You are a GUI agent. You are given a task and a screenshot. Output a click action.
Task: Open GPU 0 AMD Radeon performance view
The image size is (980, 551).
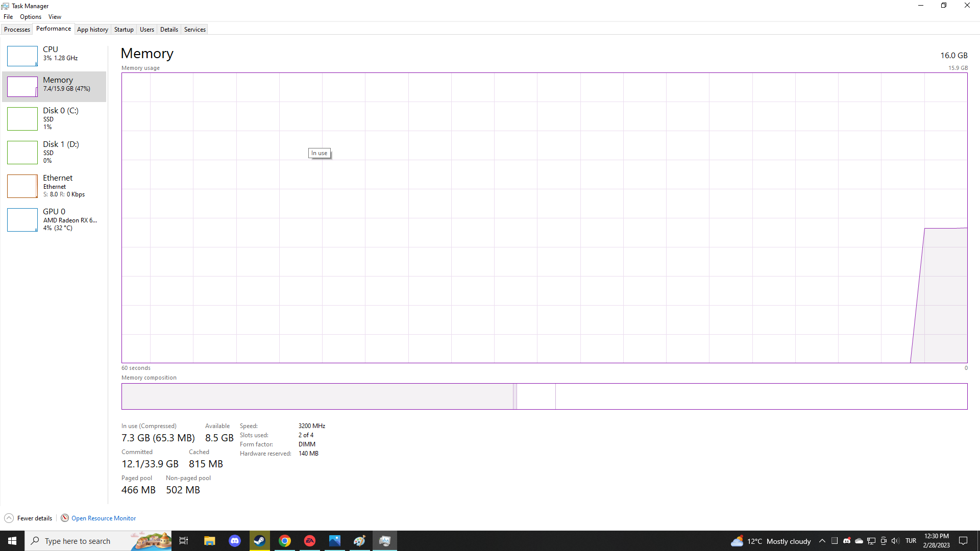point(57,219)
